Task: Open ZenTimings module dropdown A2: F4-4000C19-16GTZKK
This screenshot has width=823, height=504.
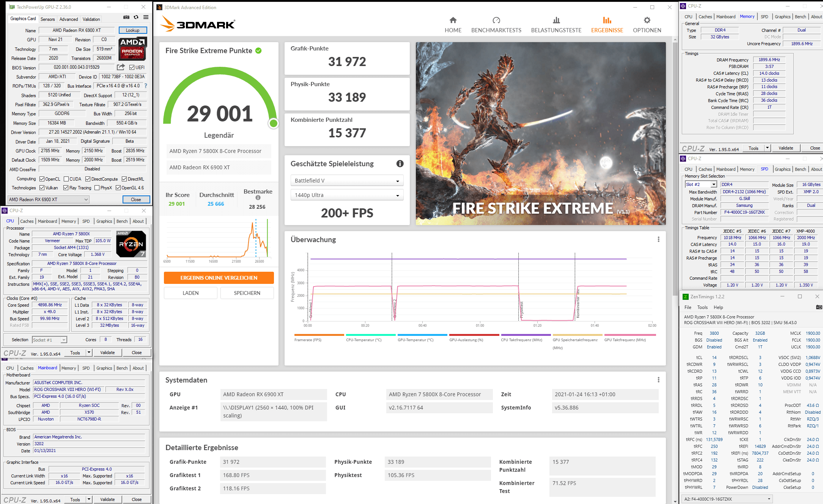Action: point(727,499)
